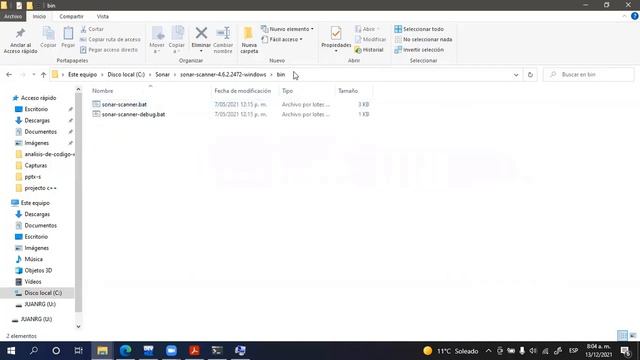Switch to the Vista tab
640x360 pixels.
(x=102, y=16)
